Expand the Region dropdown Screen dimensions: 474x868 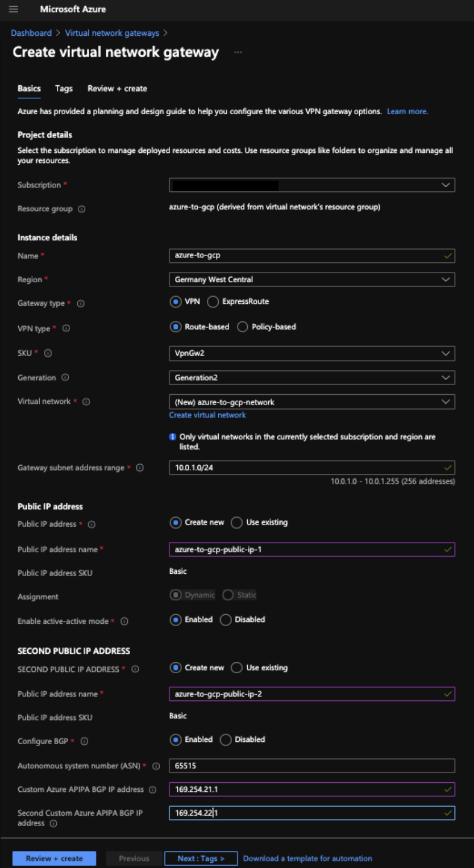pos(311,279)
